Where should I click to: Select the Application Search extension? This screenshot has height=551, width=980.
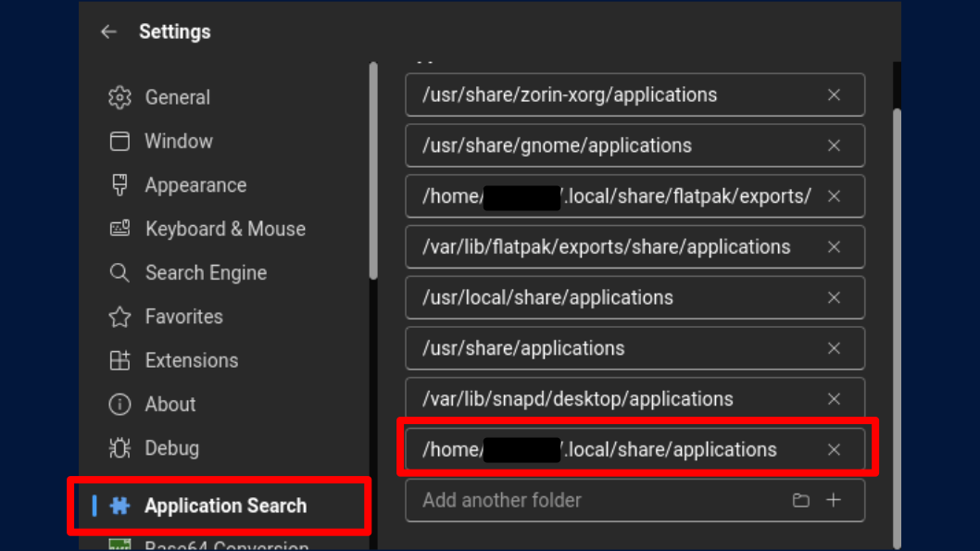pyautogui.click(x=224, y=506)
